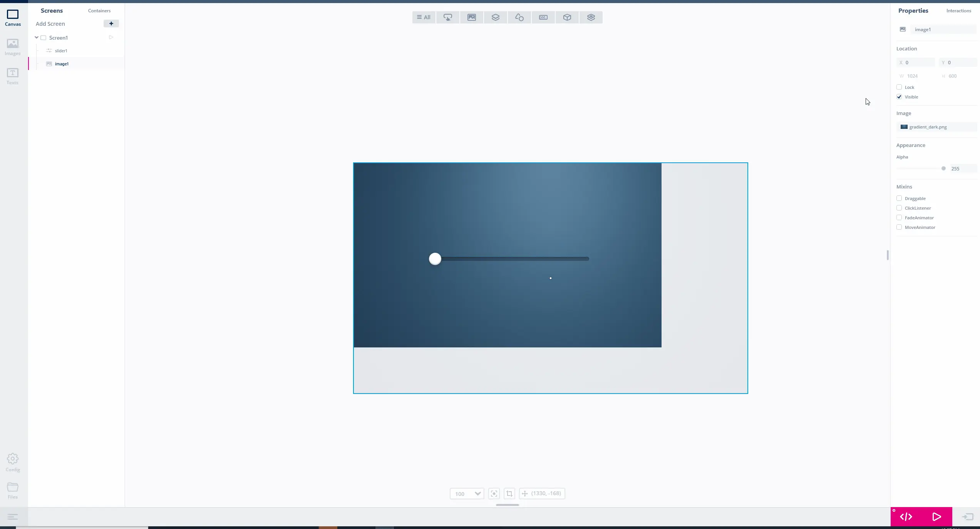Open the Progress indicators widget category

543,17
